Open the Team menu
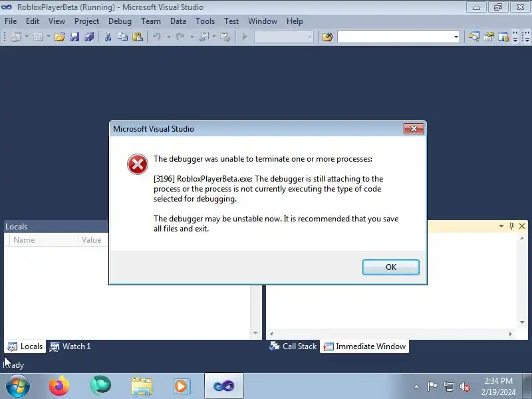Viewport: 532px width, 399px height. click(151, 21)
